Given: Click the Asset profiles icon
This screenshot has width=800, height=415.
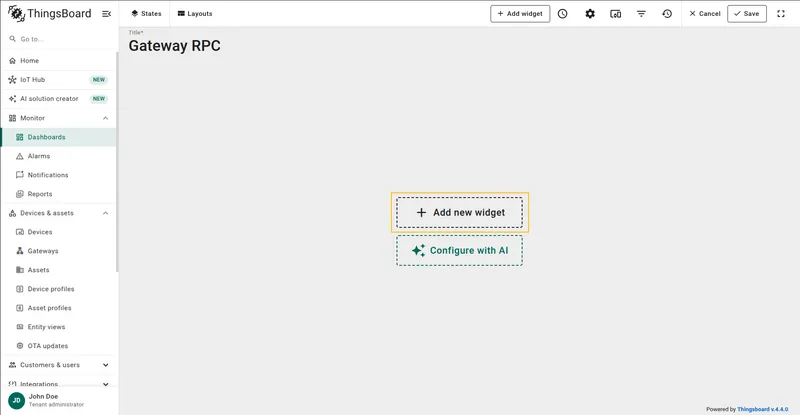Looking at the screenshot, I should [20, 308].
